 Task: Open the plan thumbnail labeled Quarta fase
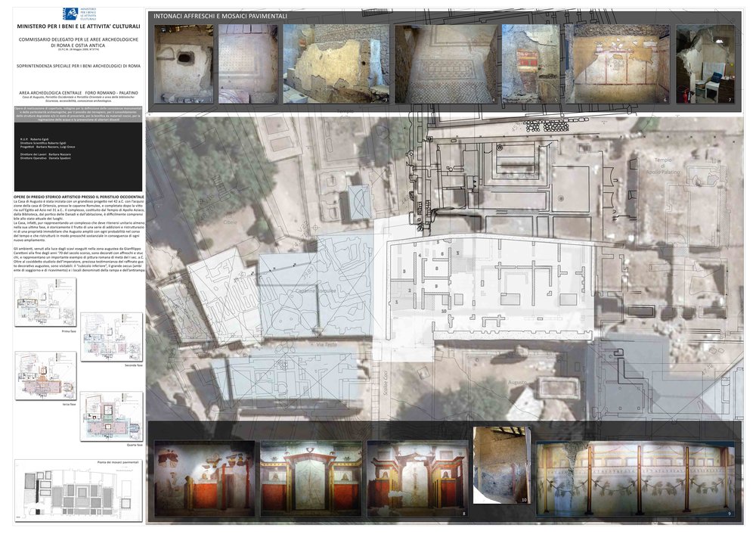(111, 416)
